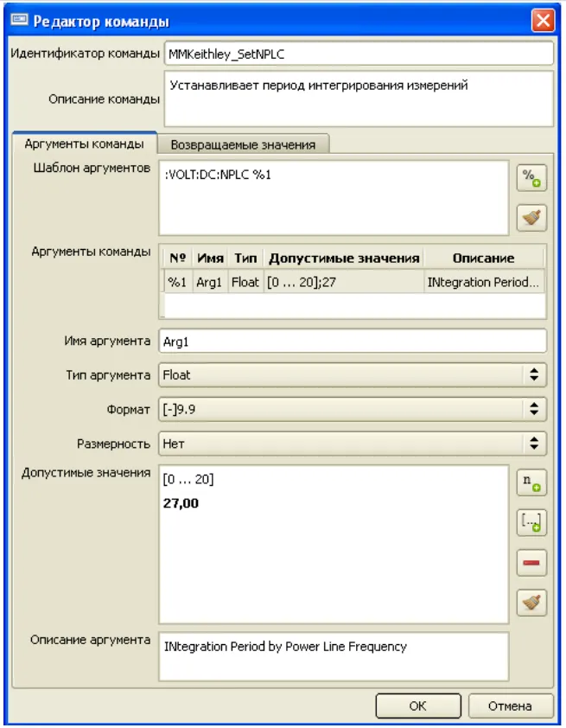Insert argument placeholder with the % plus icon
Viewport: 566px width, 728px height.
coord(531,178)
